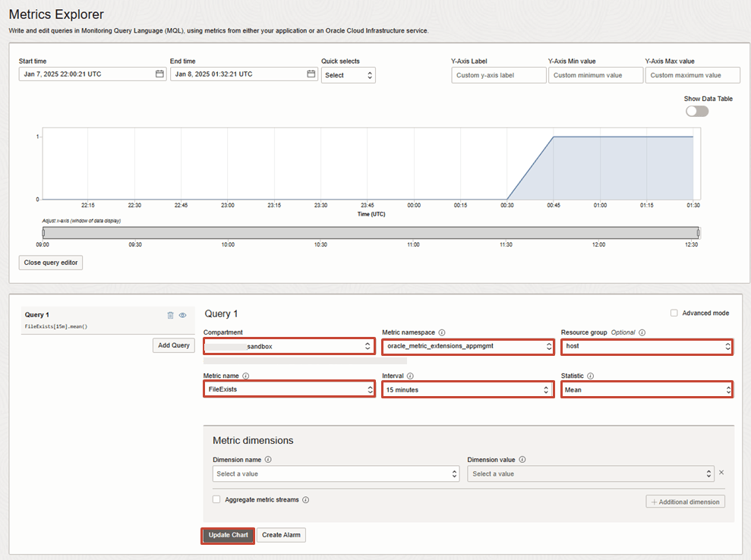The width and height of the screenshot is (751, 560).
Task: Check the Advanced mode checkbox
Action: 674,313
